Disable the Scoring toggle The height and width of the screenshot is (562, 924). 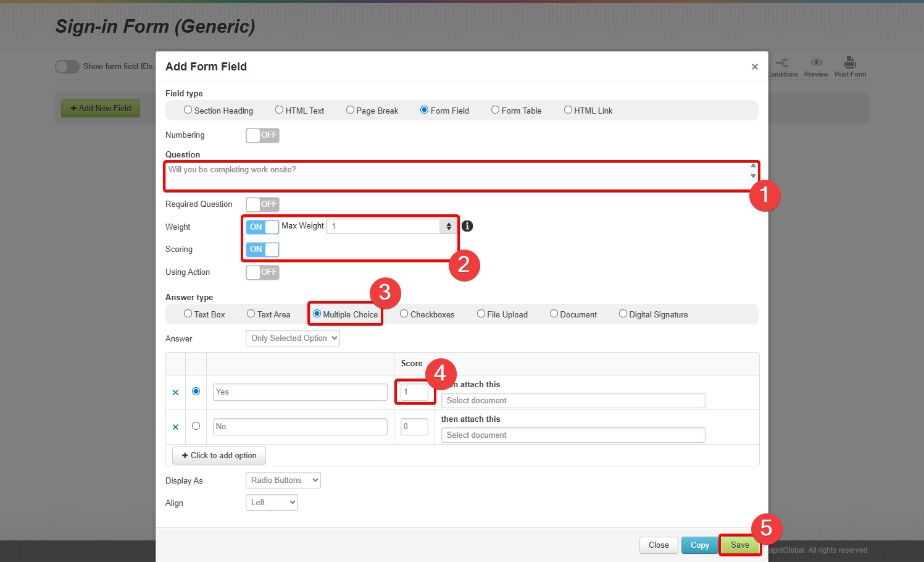[x=262, y=250]
